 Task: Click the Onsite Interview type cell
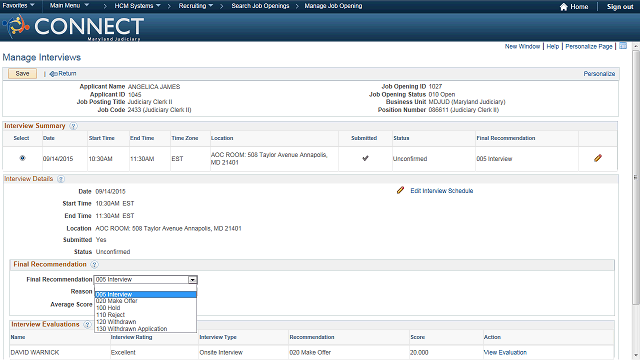[221, 352]
